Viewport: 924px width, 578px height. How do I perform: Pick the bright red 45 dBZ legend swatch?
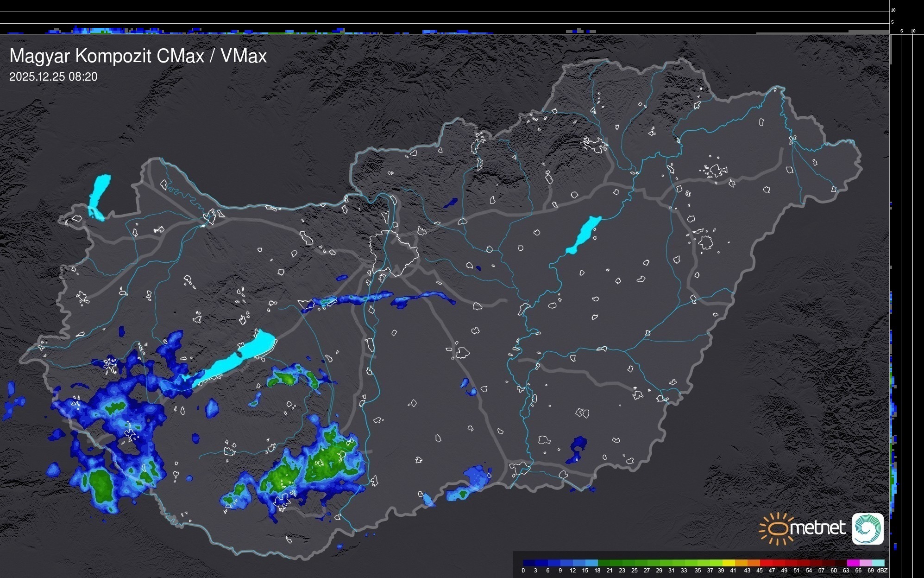point(766,563)
